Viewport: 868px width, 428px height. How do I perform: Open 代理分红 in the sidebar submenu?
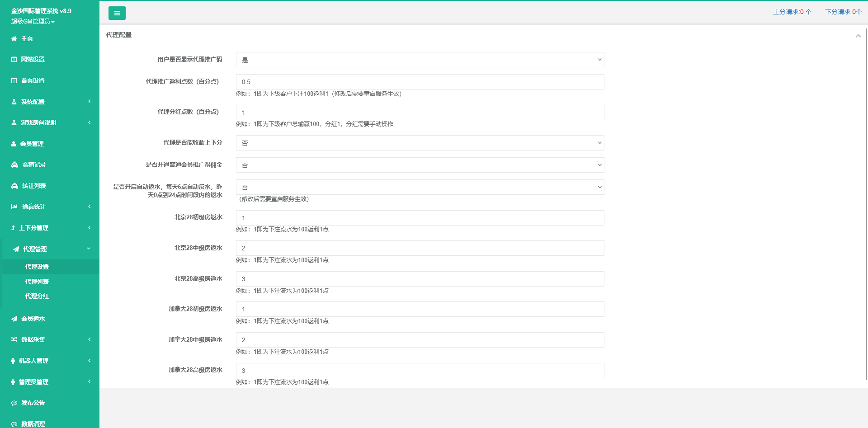pos(37,296)
